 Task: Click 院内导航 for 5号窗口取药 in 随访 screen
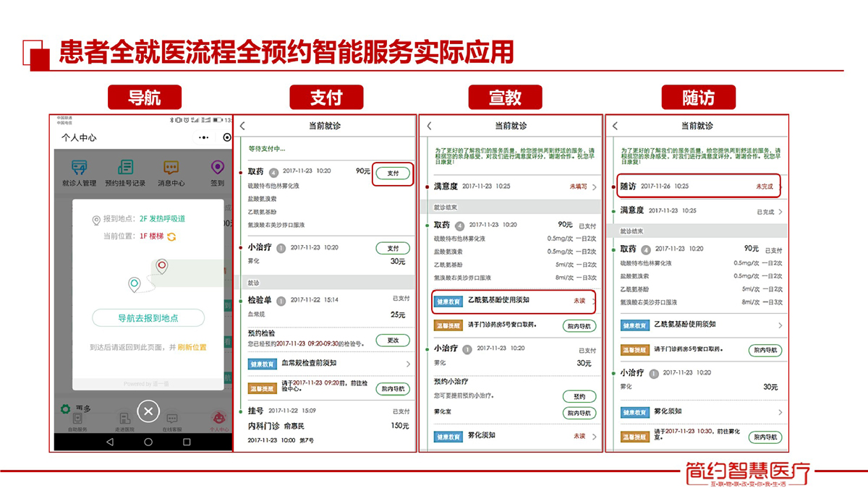click(765, 350)
